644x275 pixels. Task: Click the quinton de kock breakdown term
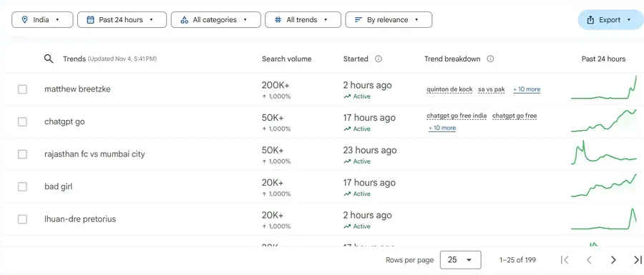(x=450, y=89)
